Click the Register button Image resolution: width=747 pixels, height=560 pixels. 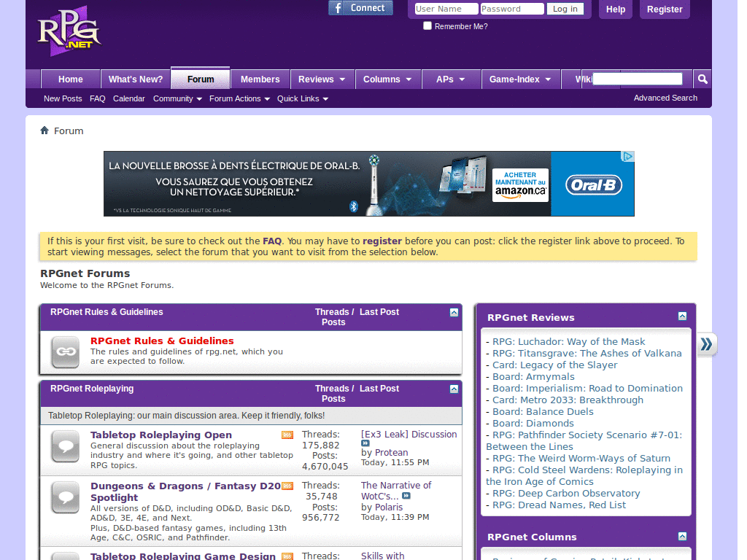[x=665, y=9]
